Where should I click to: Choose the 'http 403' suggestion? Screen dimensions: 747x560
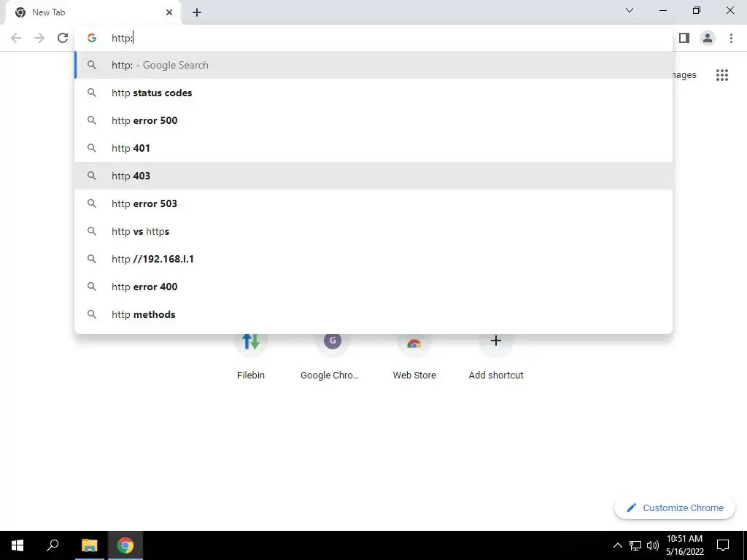[x=373, y=176]
